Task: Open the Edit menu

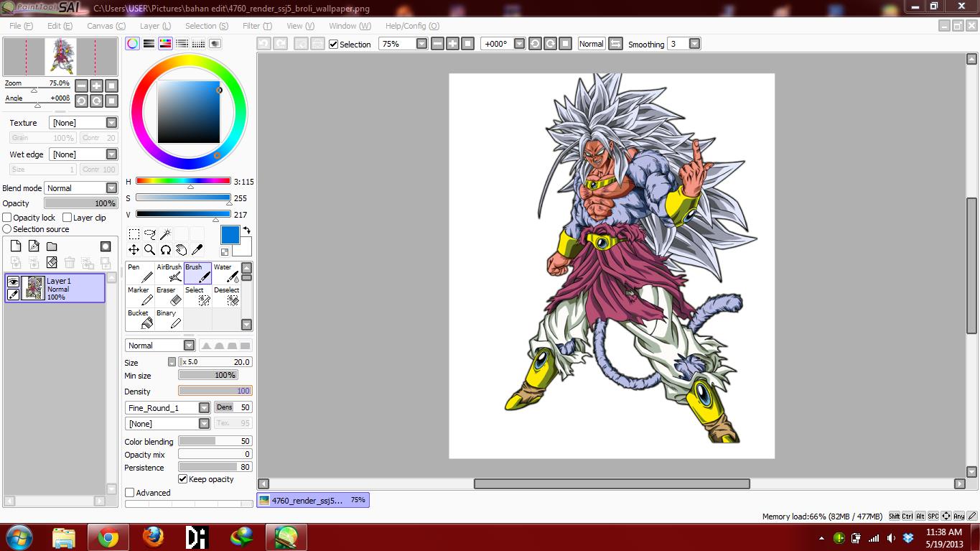Action: tap(60, 26)
